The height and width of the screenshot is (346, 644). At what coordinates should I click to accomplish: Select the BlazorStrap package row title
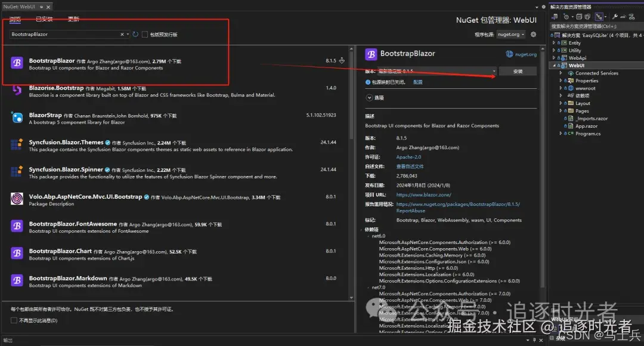click(x=45, y=115)
